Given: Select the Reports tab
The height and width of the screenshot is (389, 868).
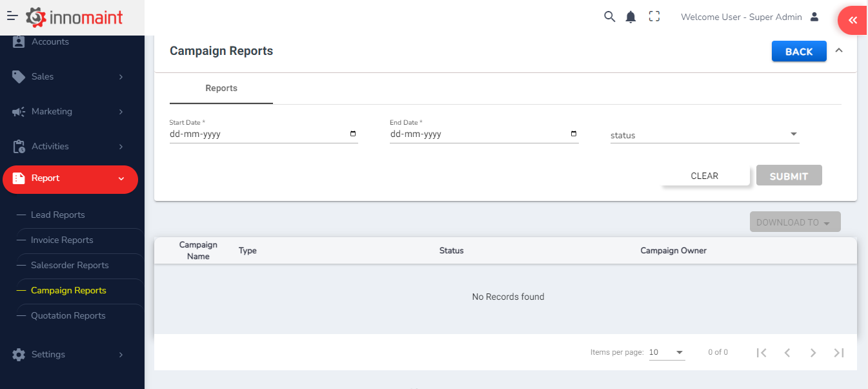Looking at the screenshot, I should [x=221, y=89].
